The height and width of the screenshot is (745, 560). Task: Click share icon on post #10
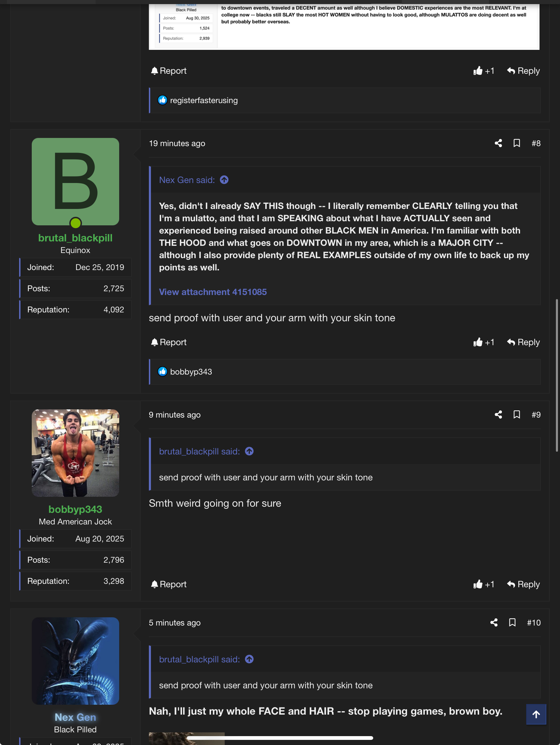pos(494,623)
